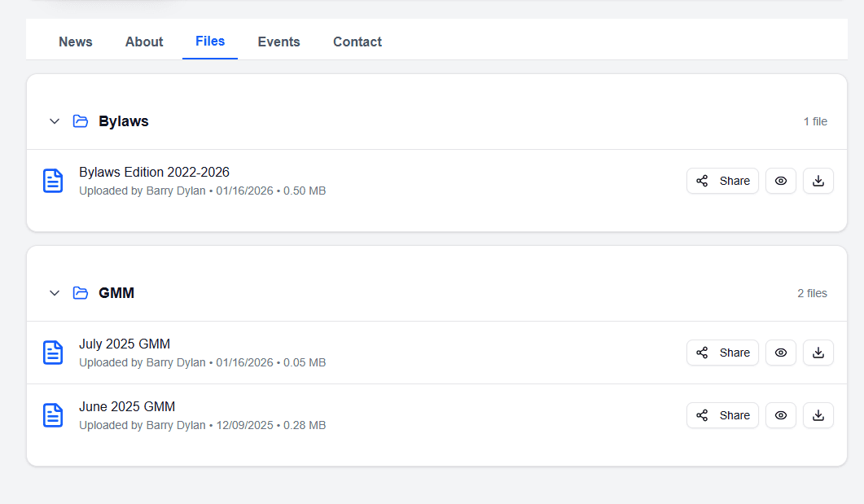Click the folder icon next to Bylaws
Screen dimensions: 864x504
coord(80,121)
